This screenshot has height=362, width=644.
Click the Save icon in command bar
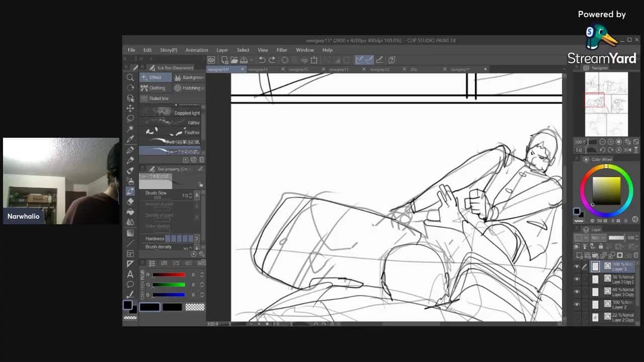(x=244, y=60)
